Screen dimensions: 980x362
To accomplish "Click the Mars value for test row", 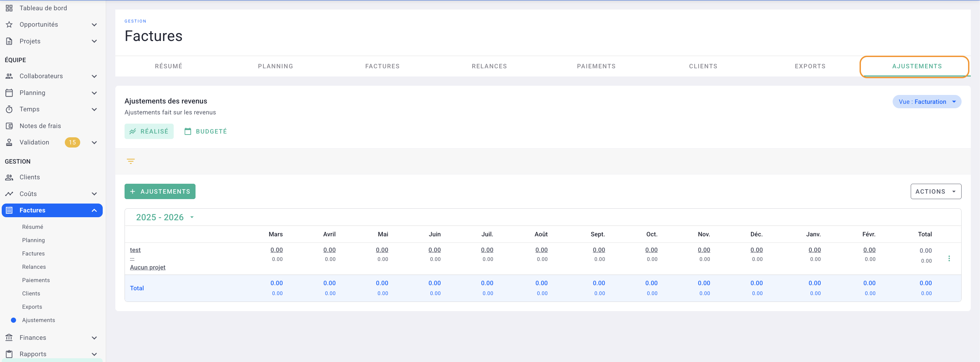I will coord(276,250).
